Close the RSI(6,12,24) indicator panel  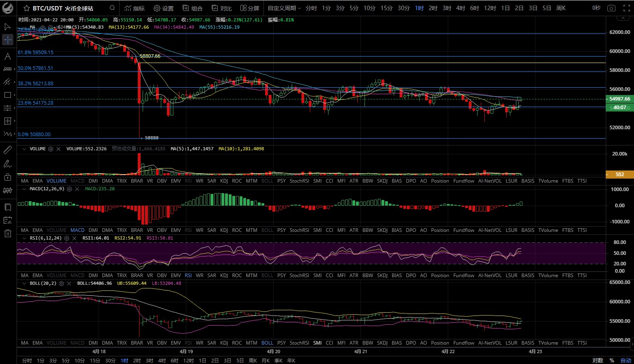(x=74, y=238)
